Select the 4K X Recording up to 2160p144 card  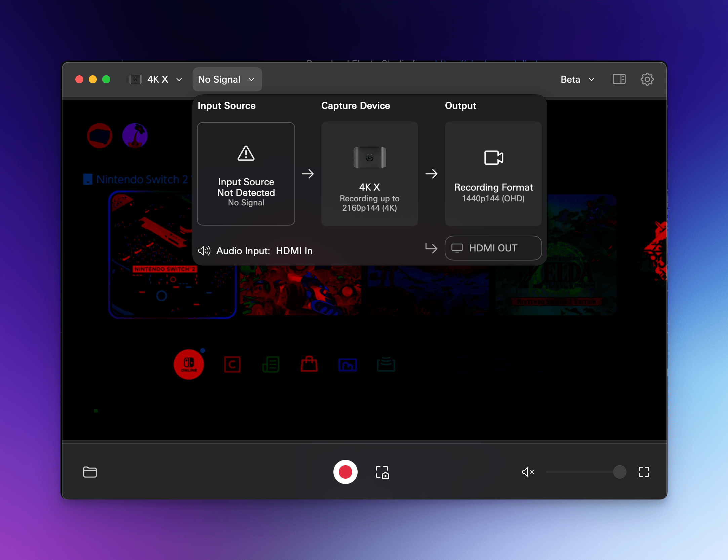pos(369,198)
